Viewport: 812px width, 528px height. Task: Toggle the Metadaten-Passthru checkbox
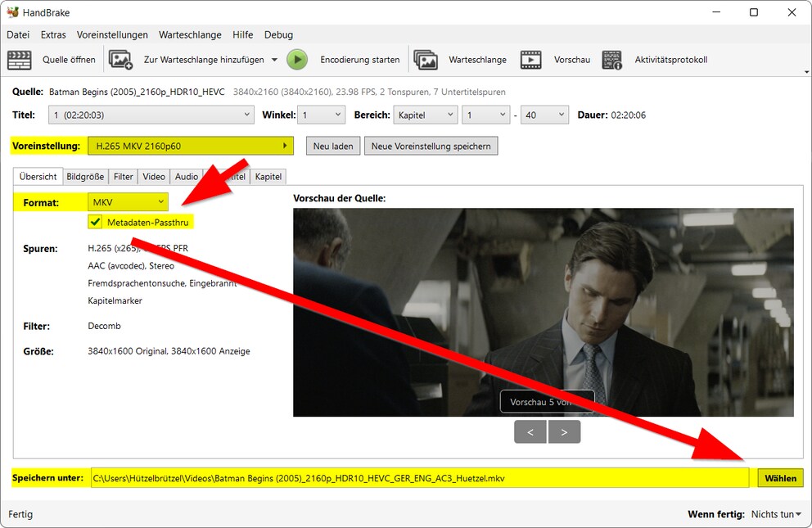[96, 222]
